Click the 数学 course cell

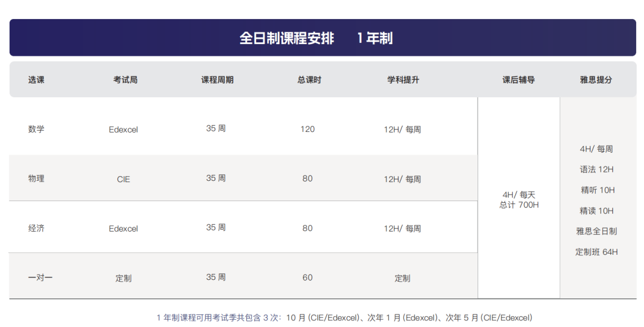tap(36, 129)
